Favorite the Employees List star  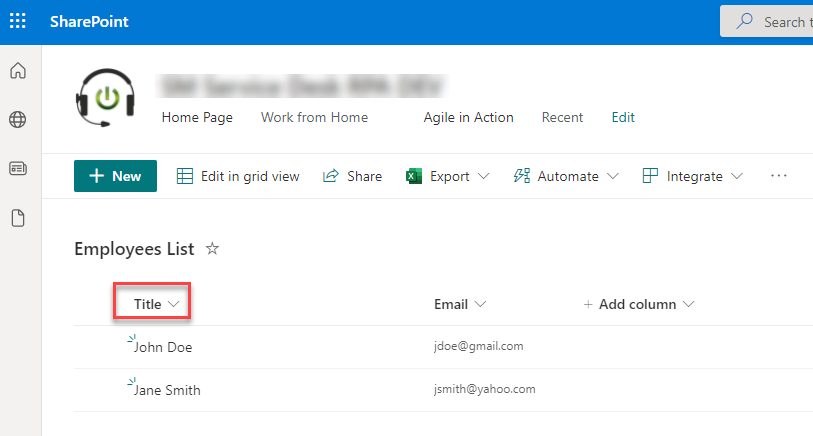212,249
